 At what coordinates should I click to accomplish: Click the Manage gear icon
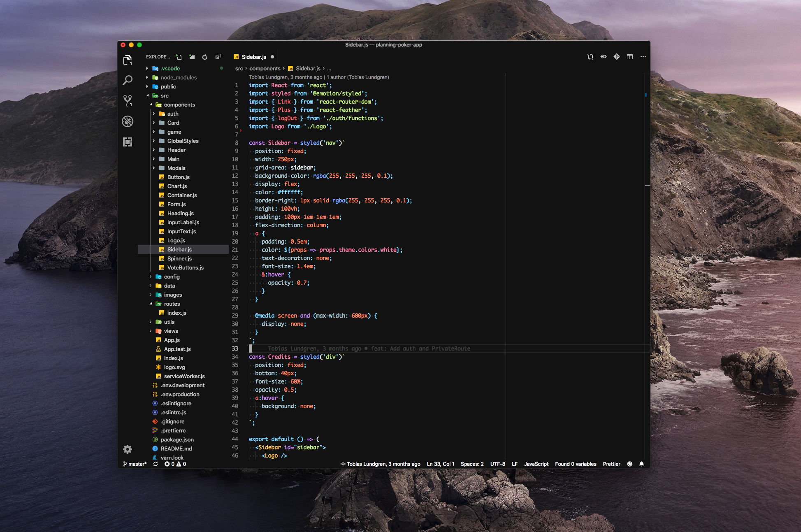coord(128,449)
